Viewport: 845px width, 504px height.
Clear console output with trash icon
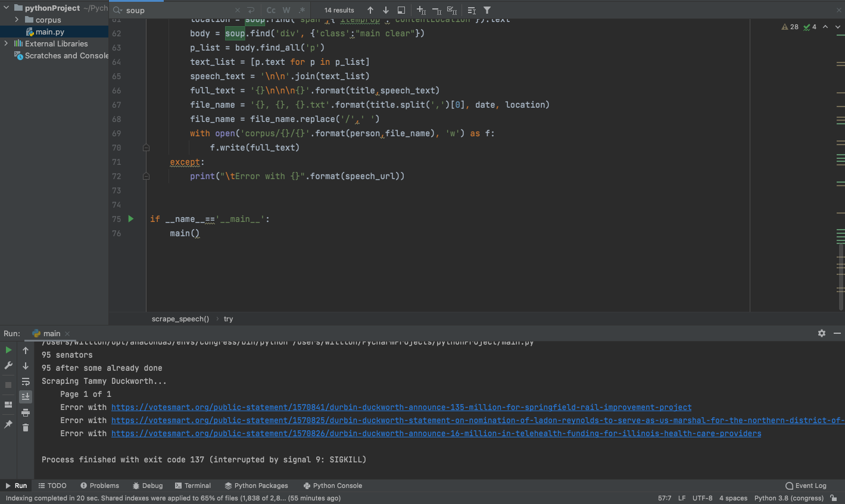click(26, 427)
